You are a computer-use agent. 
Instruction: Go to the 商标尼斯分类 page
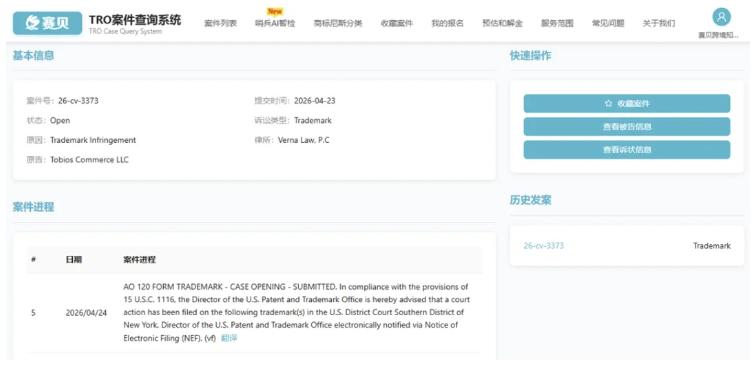[338, 23]
